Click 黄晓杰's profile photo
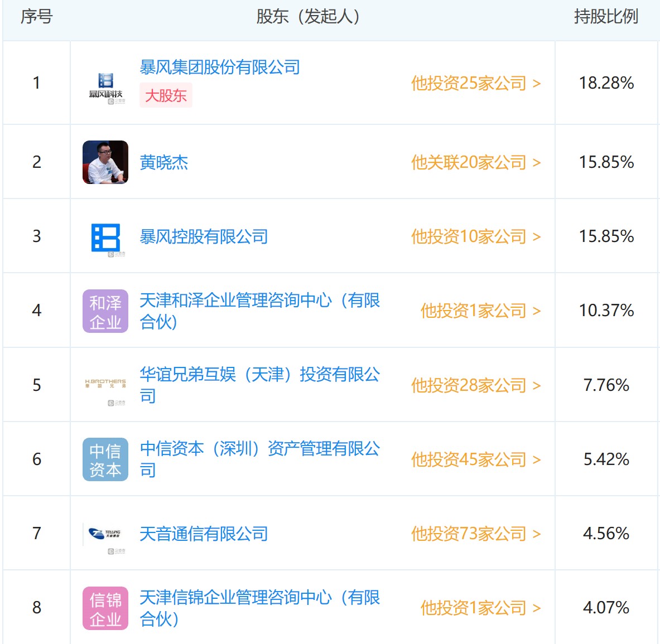This screenshot has height=644, width=660. pyautogui.click(x=105, y=162)
